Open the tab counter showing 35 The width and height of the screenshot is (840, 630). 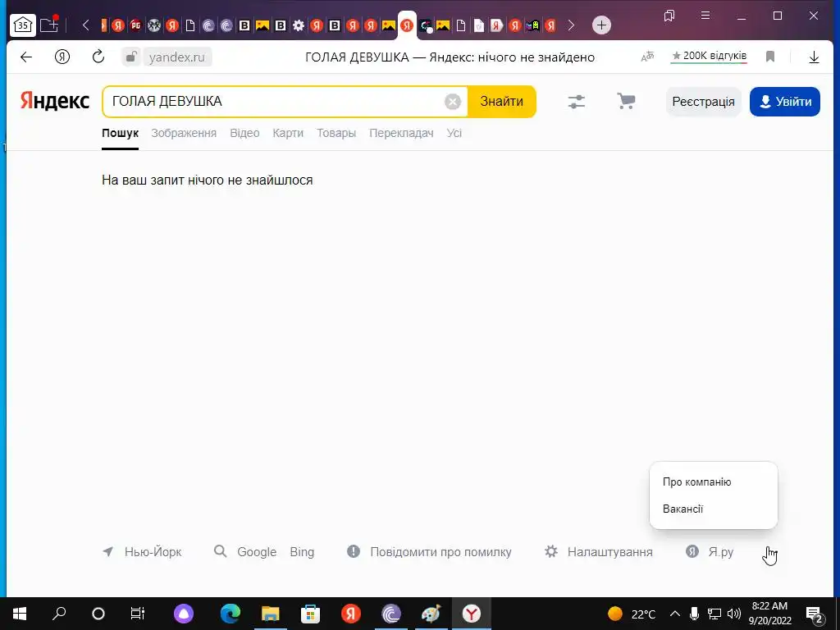point(22,25)
